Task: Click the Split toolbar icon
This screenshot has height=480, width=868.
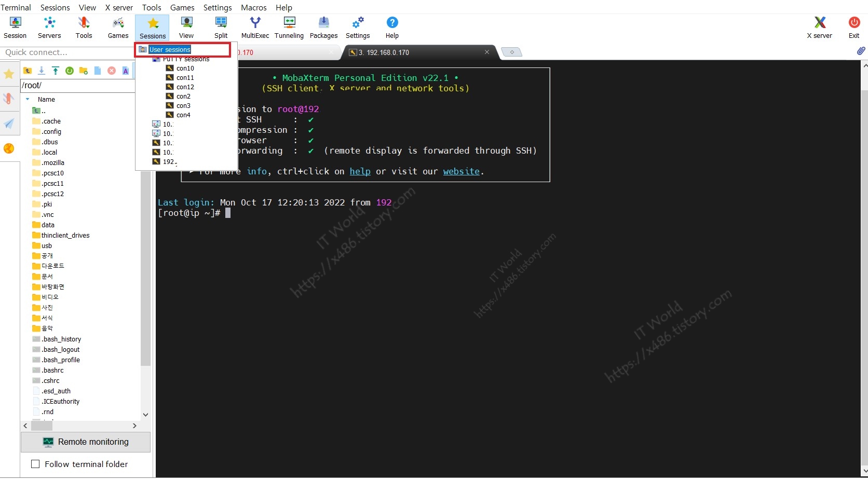Action: point(221,28)
